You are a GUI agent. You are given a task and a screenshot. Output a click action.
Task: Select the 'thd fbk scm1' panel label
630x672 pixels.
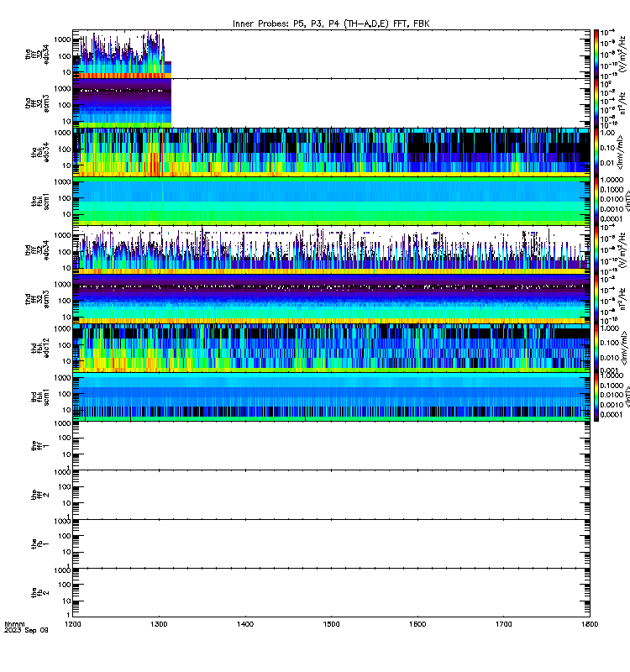pos(40,396)
